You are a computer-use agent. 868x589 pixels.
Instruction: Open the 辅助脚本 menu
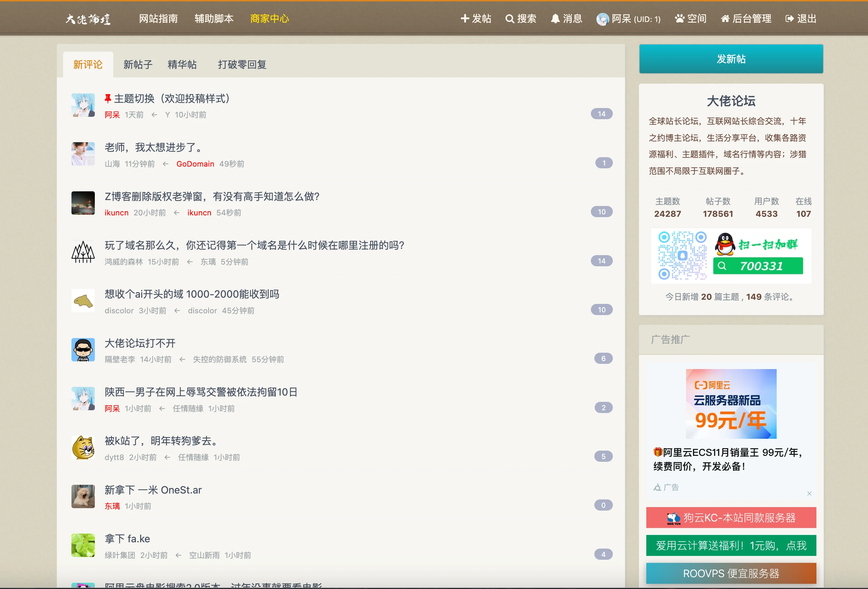214,19
